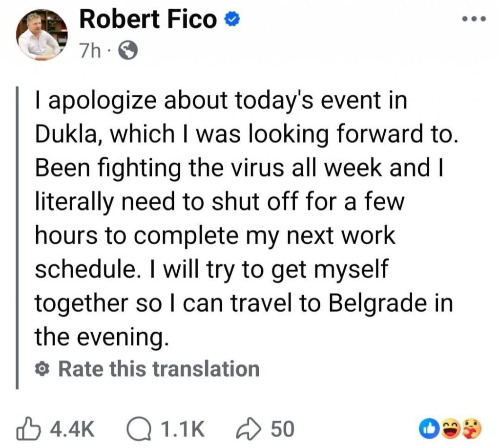Image resolution: width=500 pixels, height=448 pixels.
Task: Click the Care hugging-heart reaction emoji
Action: coord(471,429)
